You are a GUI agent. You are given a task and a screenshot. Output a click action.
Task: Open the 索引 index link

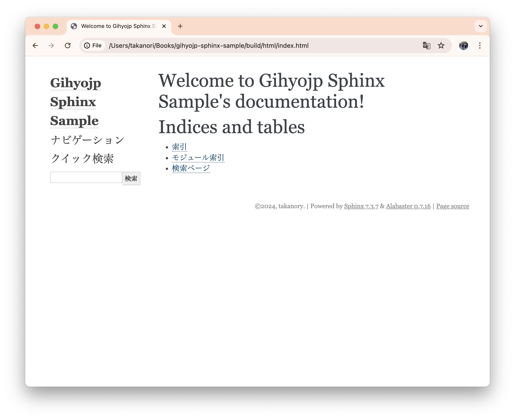coord(179,147)
